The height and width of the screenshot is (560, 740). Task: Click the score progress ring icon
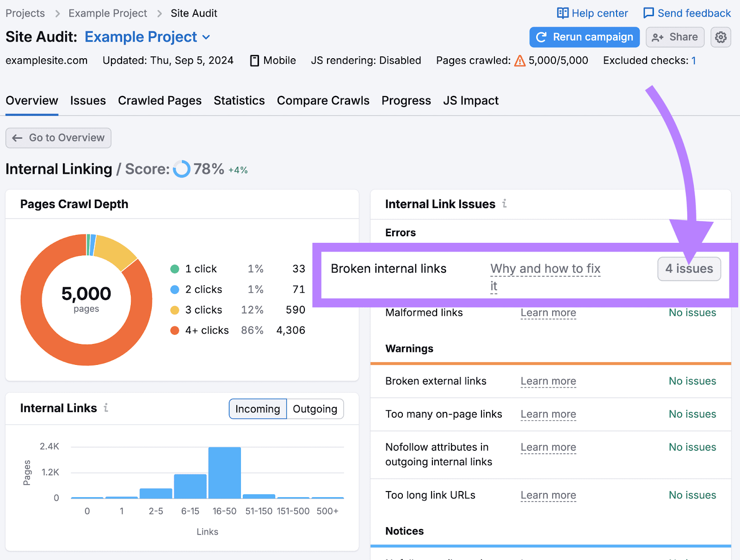(181, 169)
